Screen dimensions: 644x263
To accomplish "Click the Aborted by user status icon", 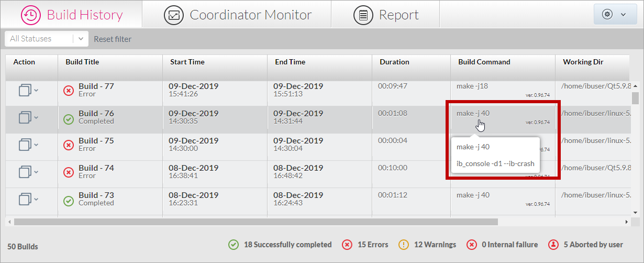I will (553, 245).
